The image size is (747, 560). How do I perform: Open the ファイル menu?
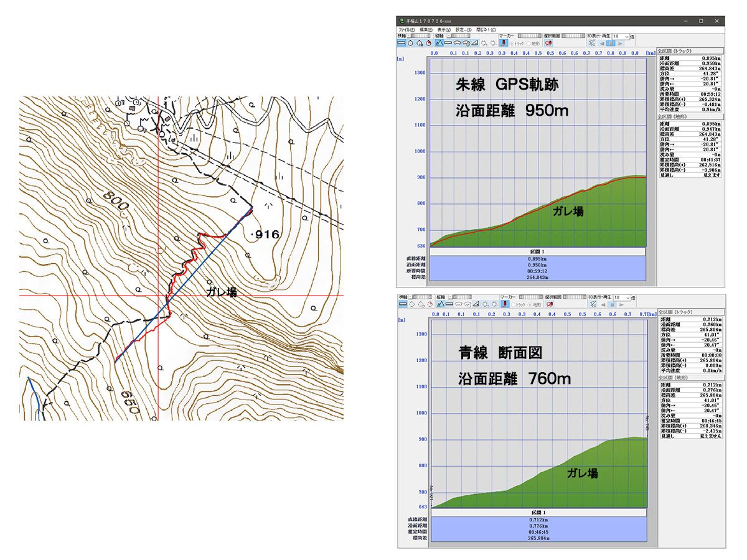pos(406,29)
